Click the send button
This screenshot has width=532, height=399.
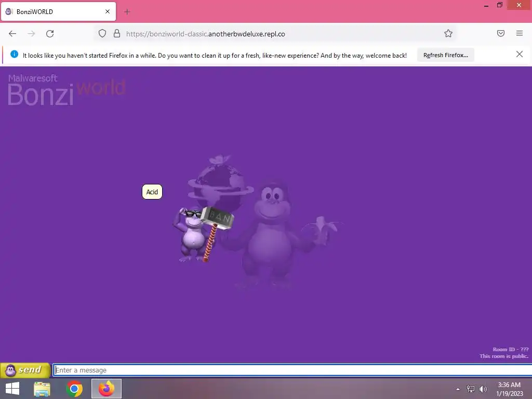(x=25, y=370)
